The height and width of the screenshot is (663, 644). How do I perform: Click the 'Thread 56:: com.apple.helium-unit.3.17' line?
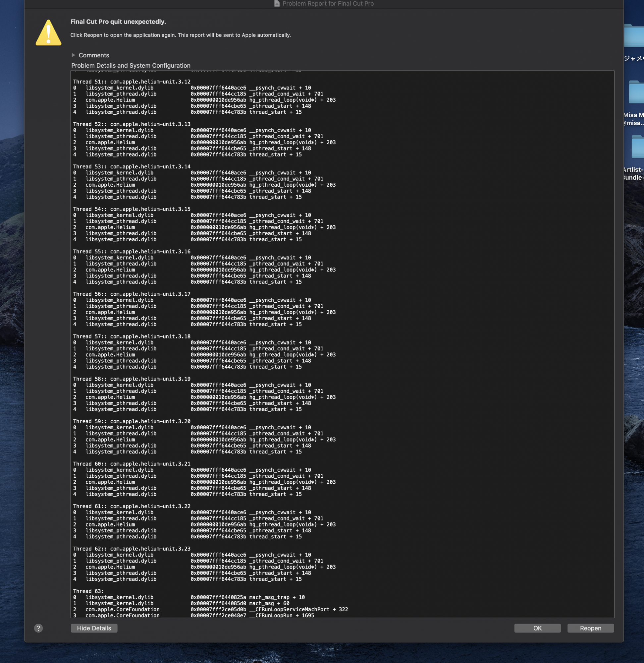coord(132,294)
